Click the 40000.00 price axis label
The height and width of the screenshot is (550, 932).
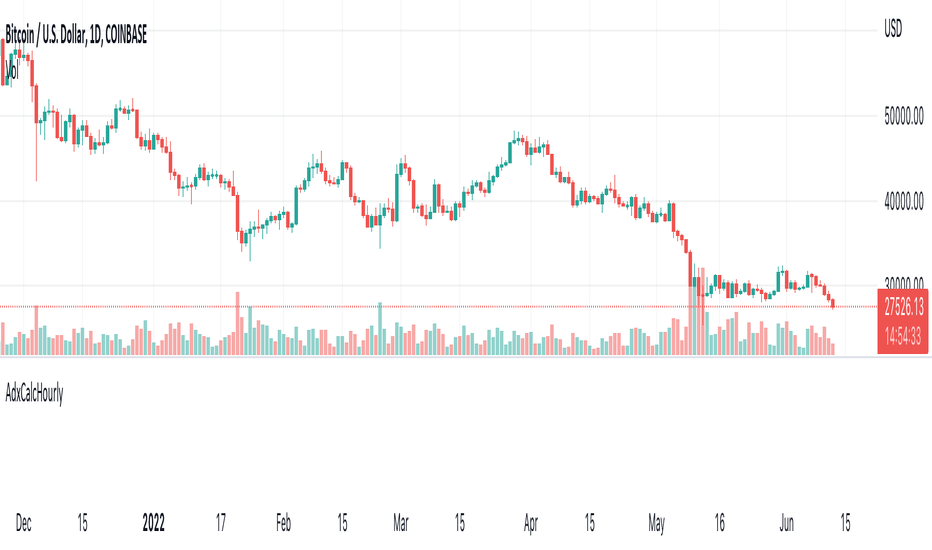(x=904, y=202)
